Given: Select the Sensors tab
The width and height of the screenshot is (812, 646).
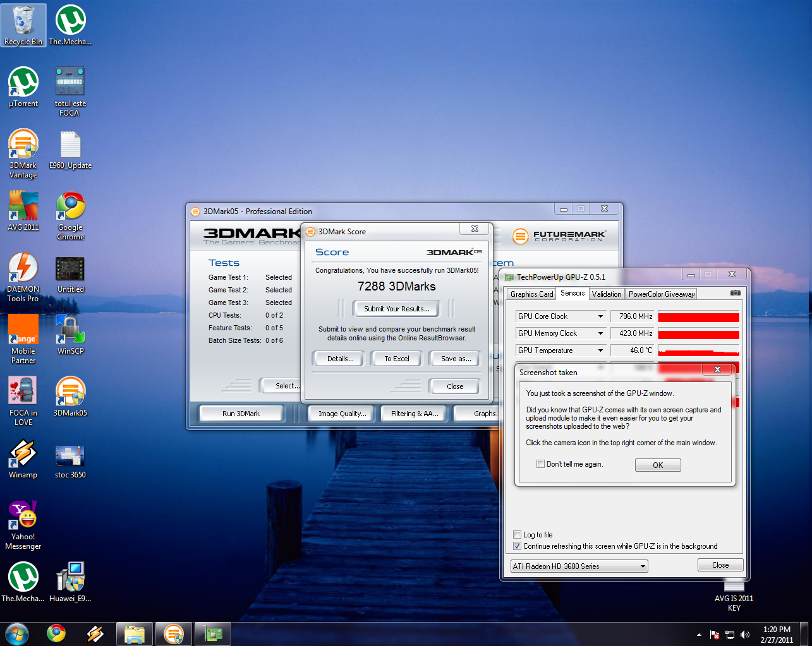Looking at the screenshot, I should (573, 293).
